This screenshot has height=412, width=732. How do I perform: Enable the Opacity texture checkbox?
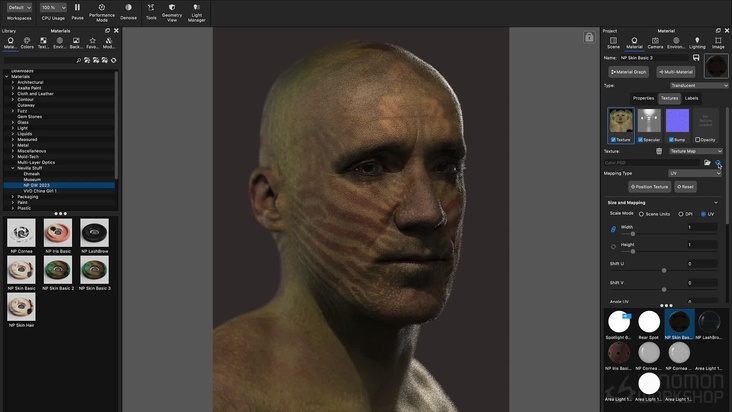click(696, 139)
